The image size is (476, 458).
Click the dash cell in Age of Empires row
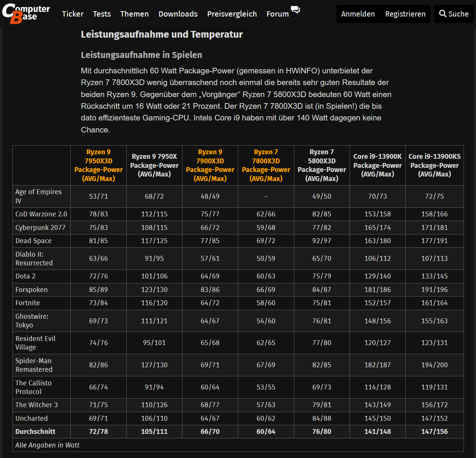266,196
